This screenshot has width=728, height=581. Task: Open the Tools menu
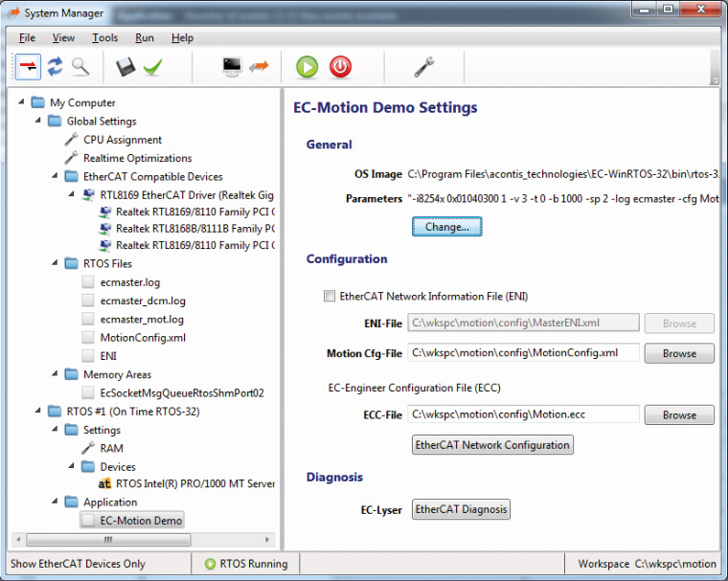(105, 37)
